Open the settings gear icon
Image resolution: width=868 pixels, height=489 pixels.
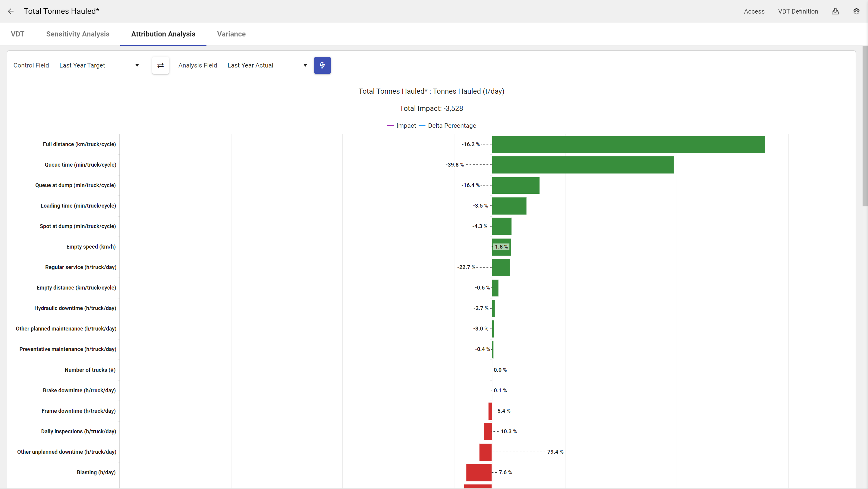point(856,11)
